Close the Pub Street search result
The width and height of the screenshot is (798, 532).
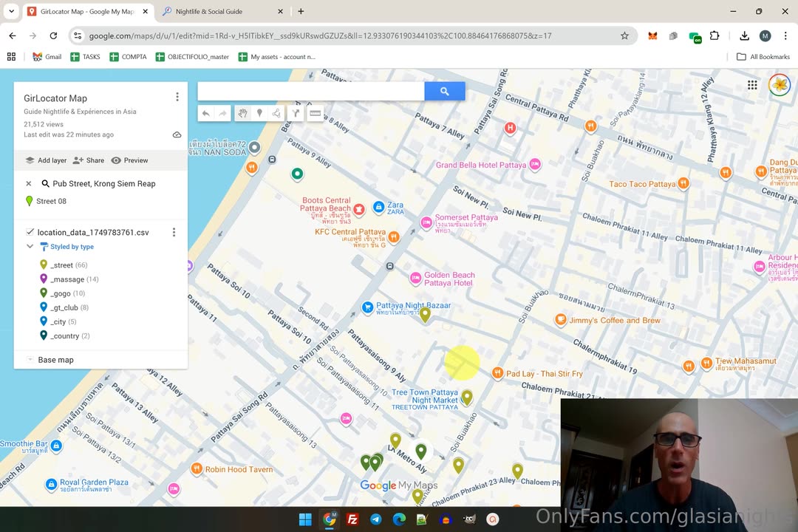coord(29,184)
